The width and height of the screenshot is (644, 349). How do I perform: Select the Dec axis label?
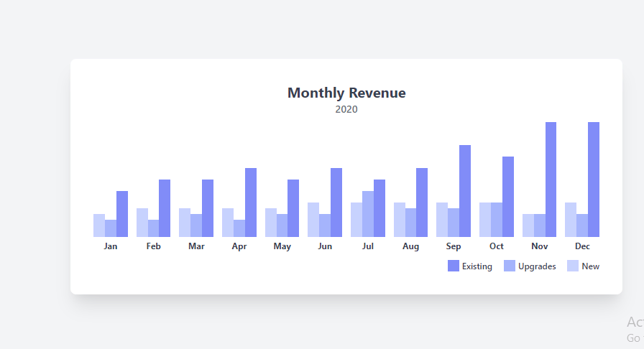coord(582,246)
